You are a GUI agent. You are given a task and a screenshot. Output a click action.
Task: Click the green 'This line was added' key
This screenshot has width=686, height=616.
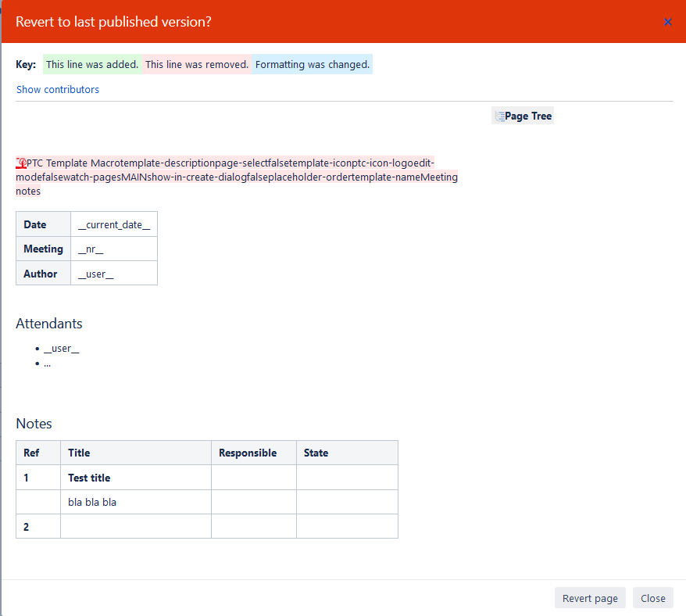click(92, 64)
